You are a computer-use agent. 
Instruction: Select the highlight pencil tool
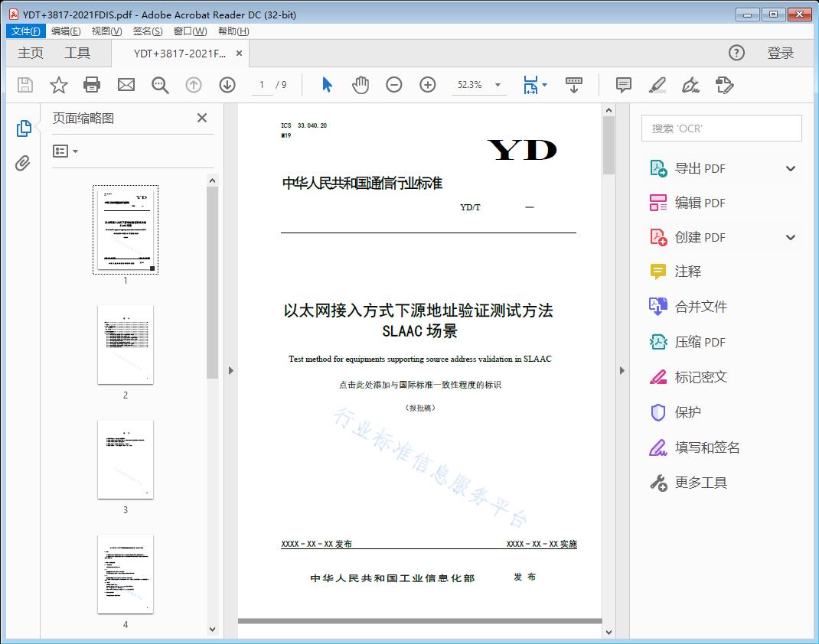657,85
